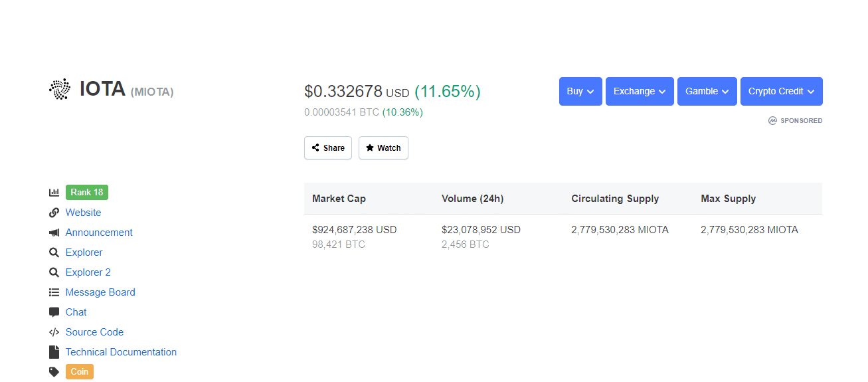
Task: Expand the Buy dropdown
Action: click(580, 92)
